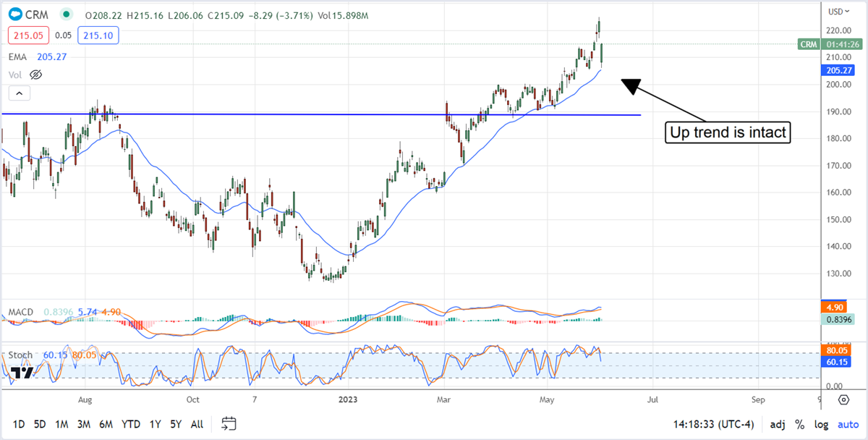Select the Vol indicator legend label
868x440 pixels.
click(x=15, y=75)
